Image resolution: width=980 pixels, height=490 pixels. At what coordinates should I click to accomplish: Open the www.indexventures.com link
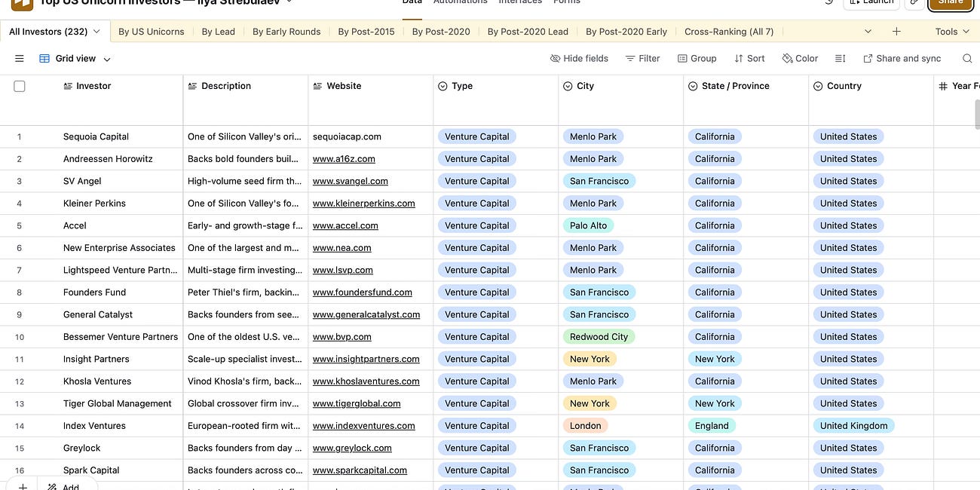(x=364, y=426)
